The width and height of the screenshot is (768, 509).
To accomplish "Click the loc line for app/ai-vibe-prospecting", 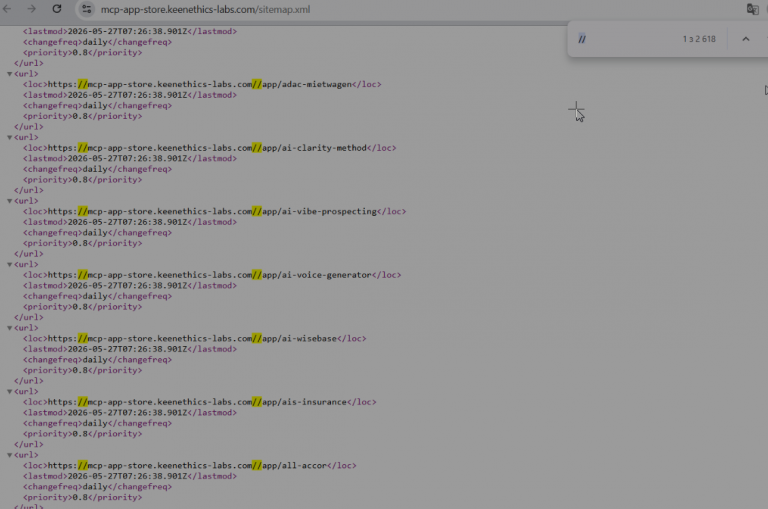I will click(x=215, y=212).
